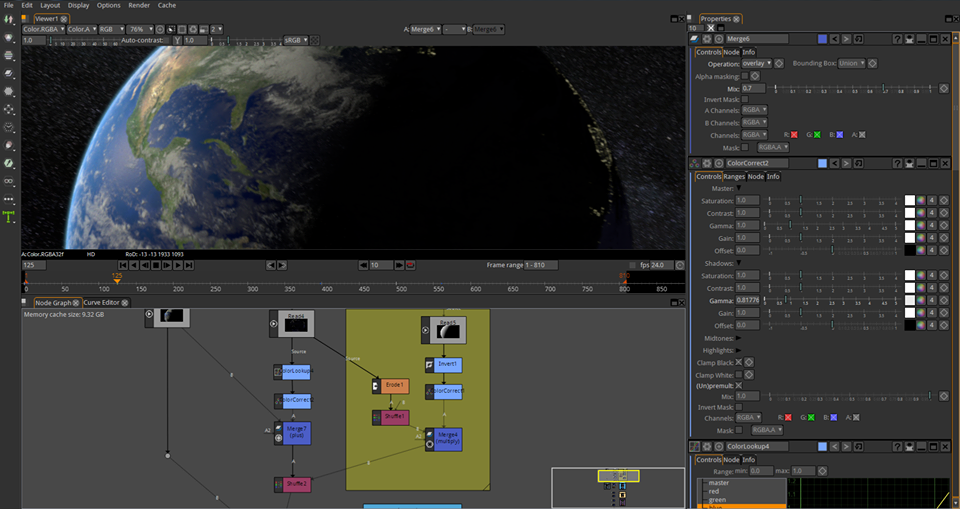This screenshot has width=960, height=509.
Task: Expand the Midtones section
Action: tap(738, 338)
